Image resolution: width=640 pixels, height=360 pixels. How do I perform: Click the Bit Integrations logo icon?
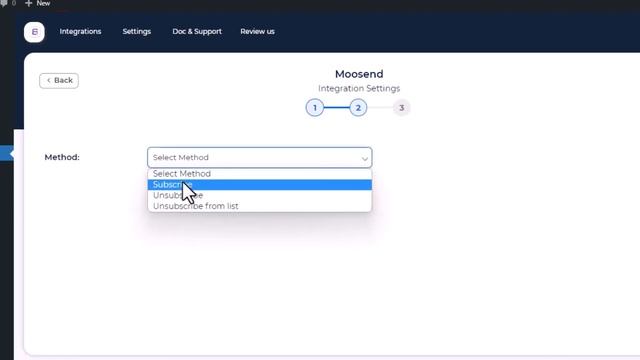[34, 32]
